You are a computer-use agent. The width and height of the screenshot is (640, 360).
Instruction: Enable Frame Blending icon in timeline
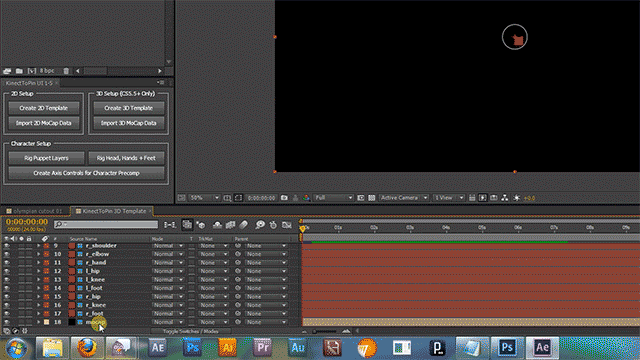click(230, 225)
